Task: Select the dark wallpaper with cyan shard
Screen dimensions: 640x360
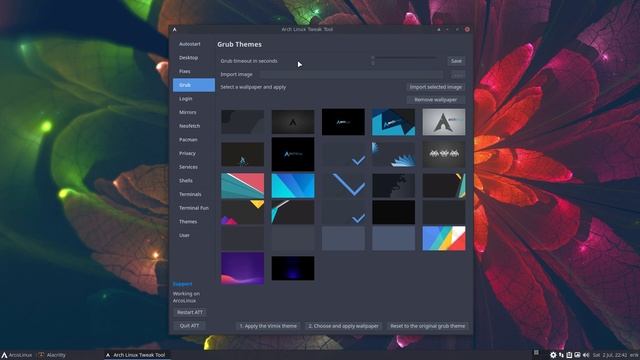Action: (x=293, y=212)
